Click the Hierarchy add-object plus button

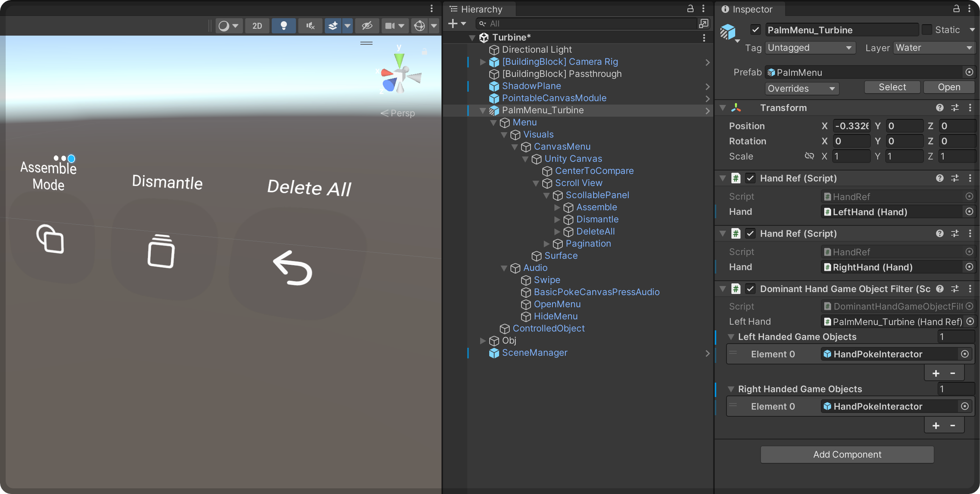click(453, 23)
